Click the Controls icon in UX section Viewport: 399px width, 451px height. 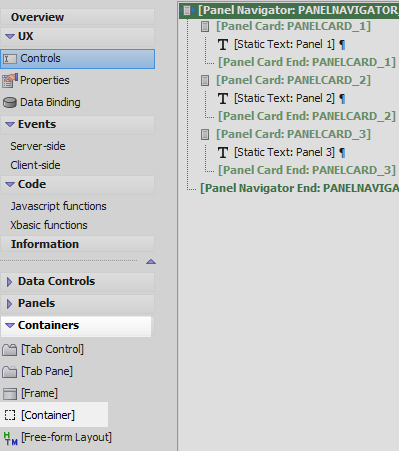point(10,59)
